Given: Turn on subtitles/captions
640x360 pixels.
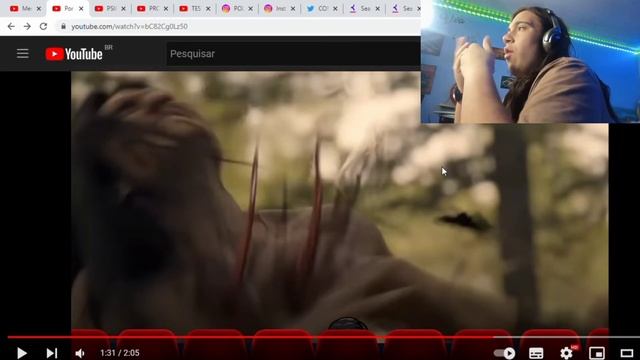Looking at the screenshot, I should click(536, 353).
